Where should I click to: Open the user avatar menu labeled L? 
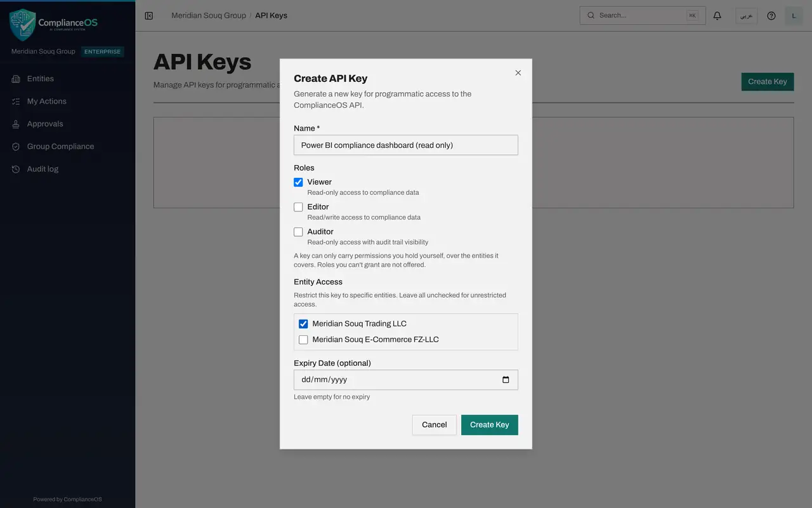point(794,16)
